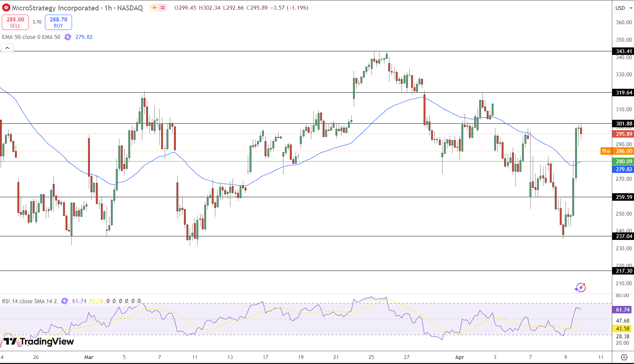Click the EMA 50 refresh icon
The height and width of the screenshot is (364, 634).
(67, 37)
